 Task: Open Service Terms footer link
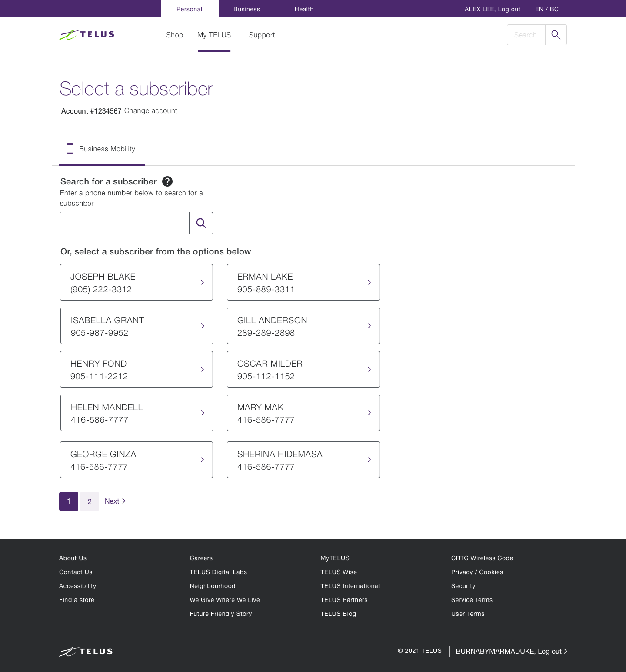(472, 600)
